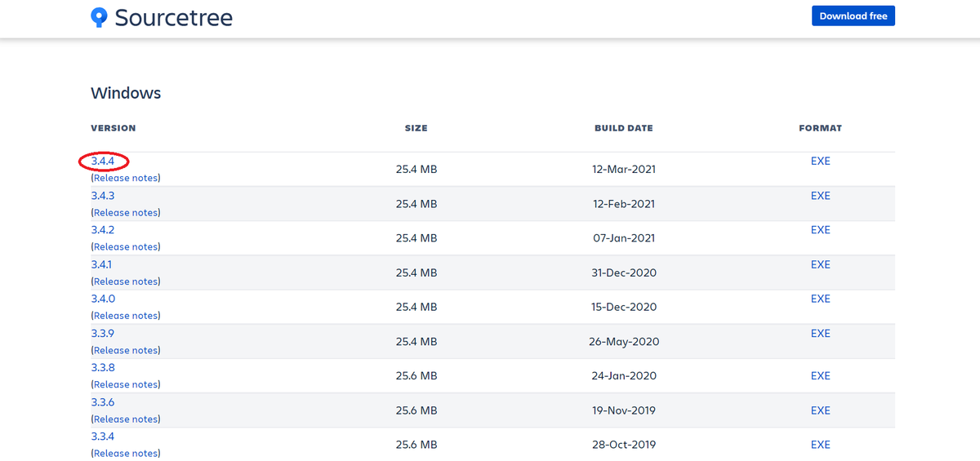Select the 31-Dec-2020 build date cell
Image resolution: width=980 pixels, height=461 pixels.
[624, 273]
